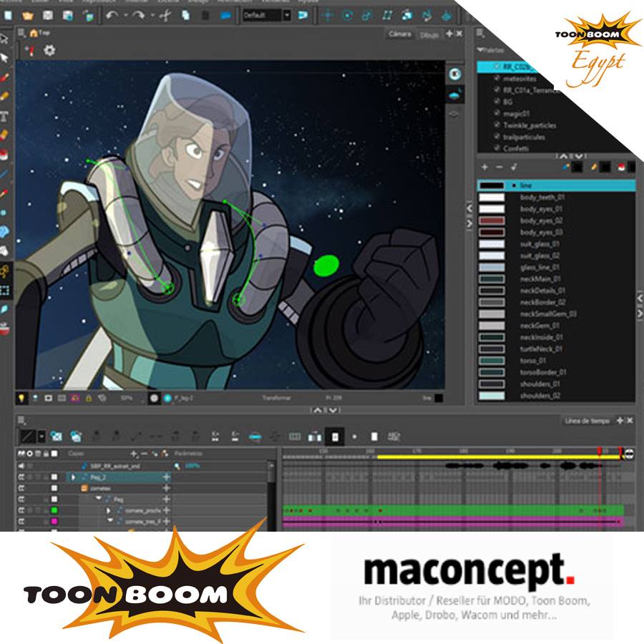Select the black line color swatch
Image resolution: width=644 pixels, height=644 pixels.
click(492, 185)
